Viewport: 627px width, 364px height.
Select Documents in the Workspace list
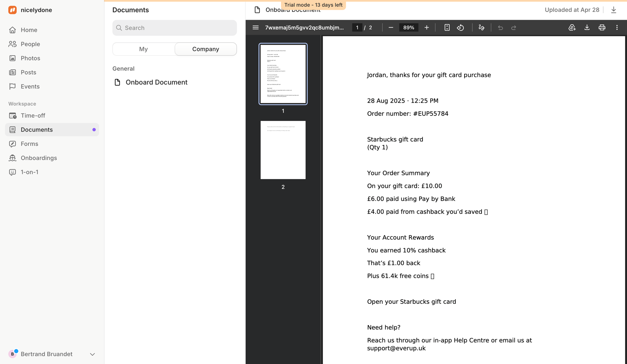pyautogui.click(x=52, y=129)
